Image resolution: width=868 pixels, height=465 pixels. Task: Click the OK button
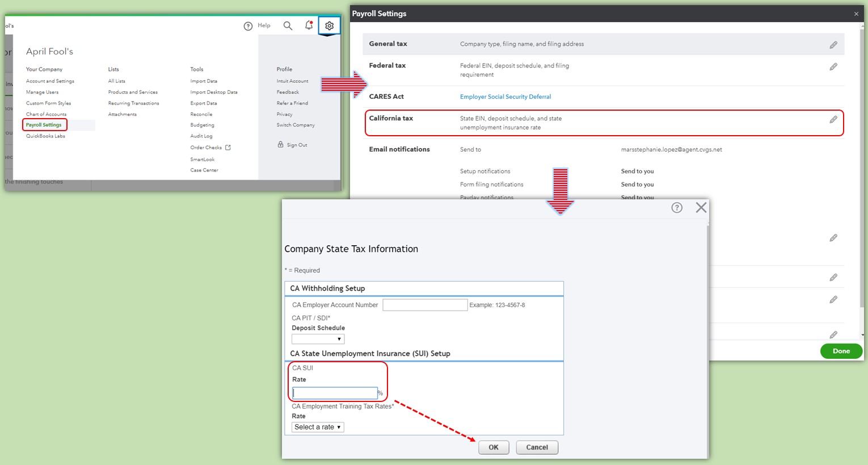[494, 447]
